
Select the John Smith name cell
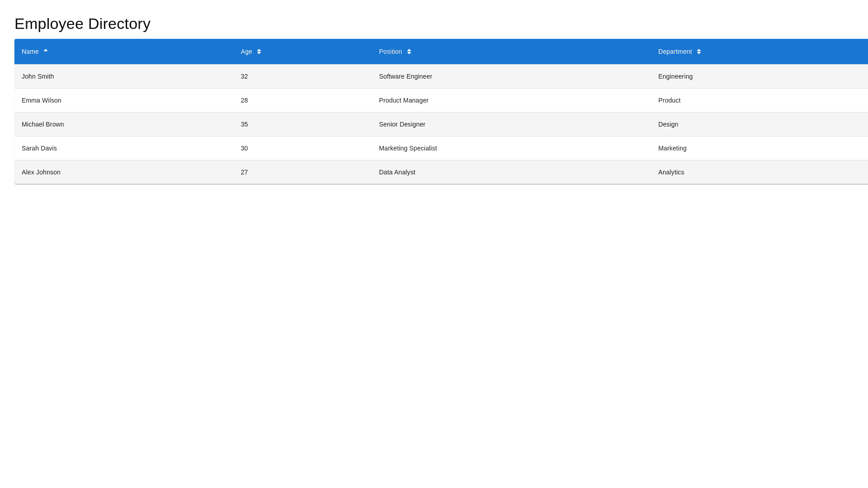[38, 76]
